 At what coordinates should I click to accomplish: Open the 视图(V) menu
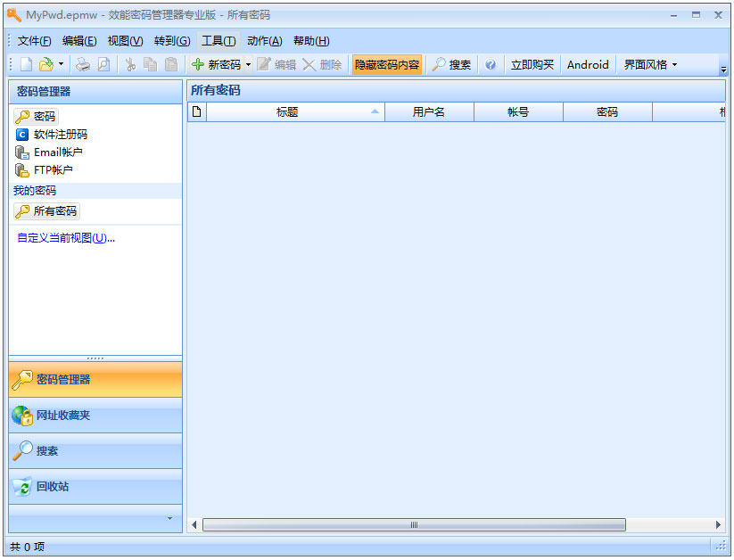(x=125, y=41)
